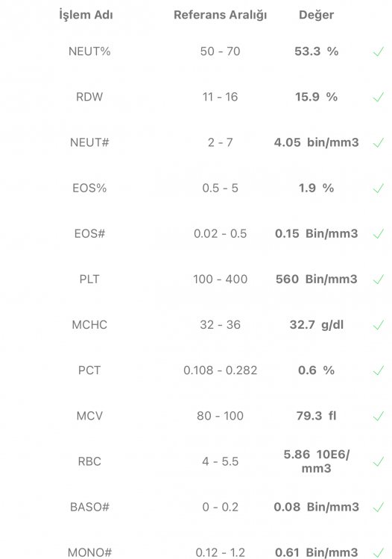Open the MCV test name entry

pyautogui.click(x=89, y=416)
